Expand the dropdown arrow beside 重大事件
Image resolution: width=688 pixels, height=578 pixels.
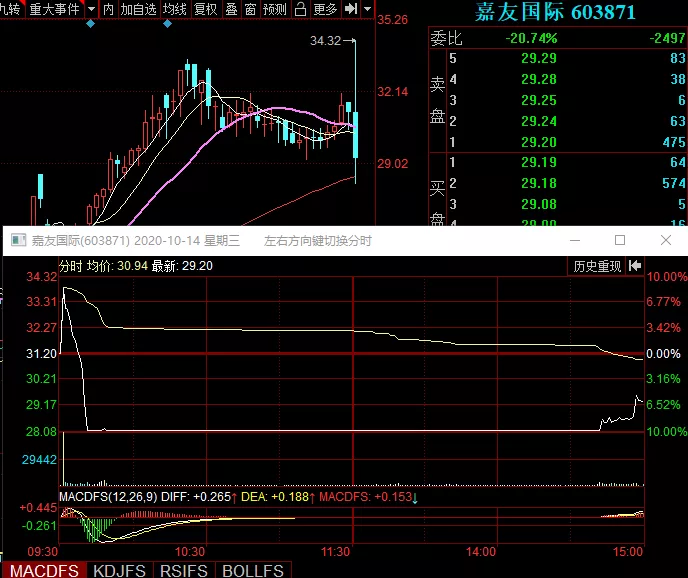(x=91, y=9)
